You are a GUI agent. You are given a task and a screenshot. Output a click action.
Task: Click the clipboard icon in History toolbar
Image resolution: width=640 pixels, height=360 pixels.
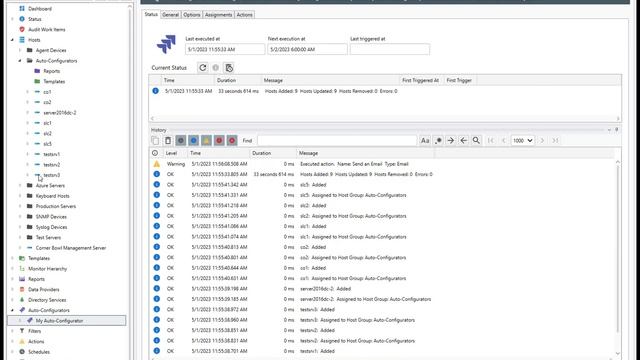[x=168, y=140]
